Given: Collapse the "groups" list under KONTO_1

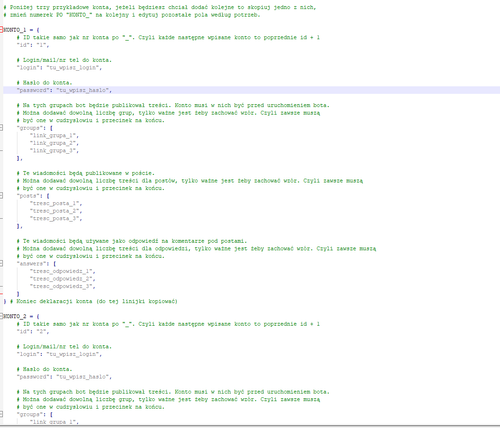Looking at the screenshot, I should [1, 128].
